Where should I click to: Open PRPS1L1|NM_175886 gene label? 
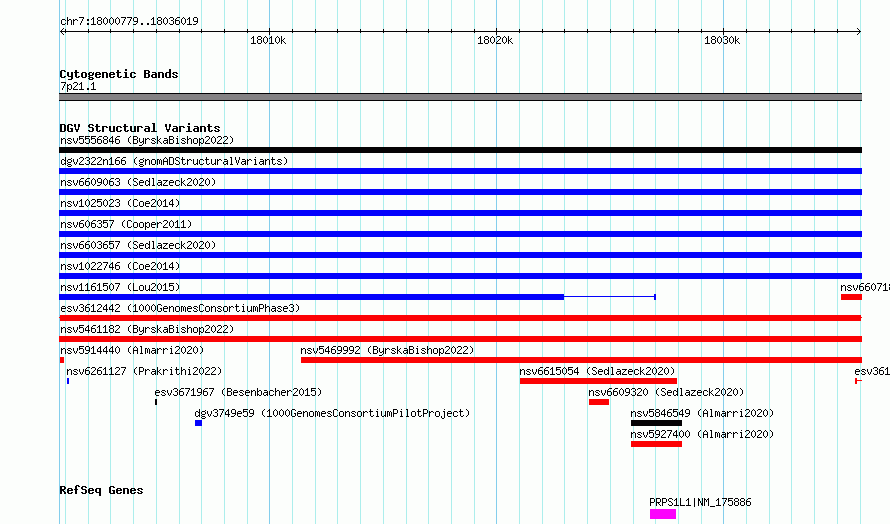point(700,502)
